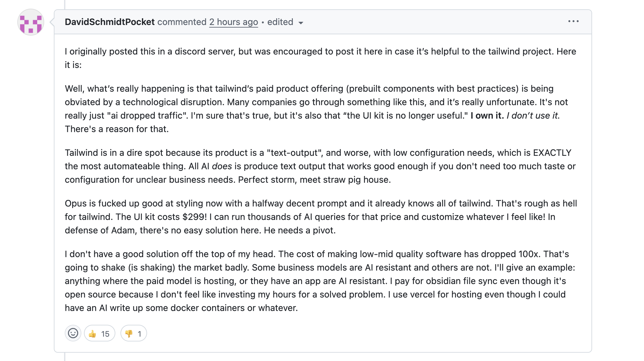The height and width of the screenshot is (361, 644).
Task: Click the capitalized word "EXACTLY"
Action: [x=552, y=153]
